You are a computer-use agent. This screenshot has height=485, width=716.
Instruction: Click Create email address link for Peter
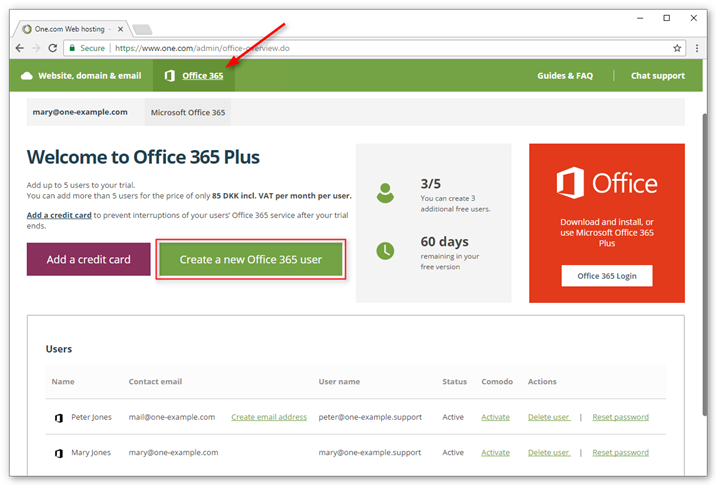(x=269, y=417)
